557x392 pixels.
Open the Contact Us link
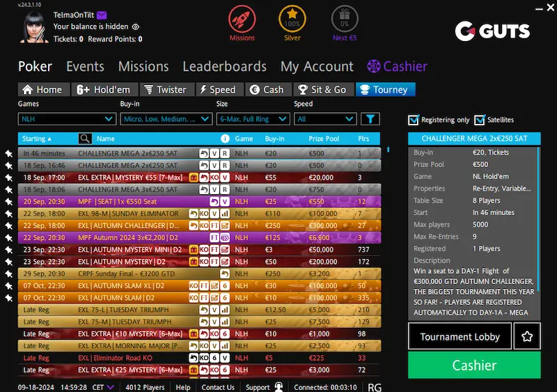218,387
